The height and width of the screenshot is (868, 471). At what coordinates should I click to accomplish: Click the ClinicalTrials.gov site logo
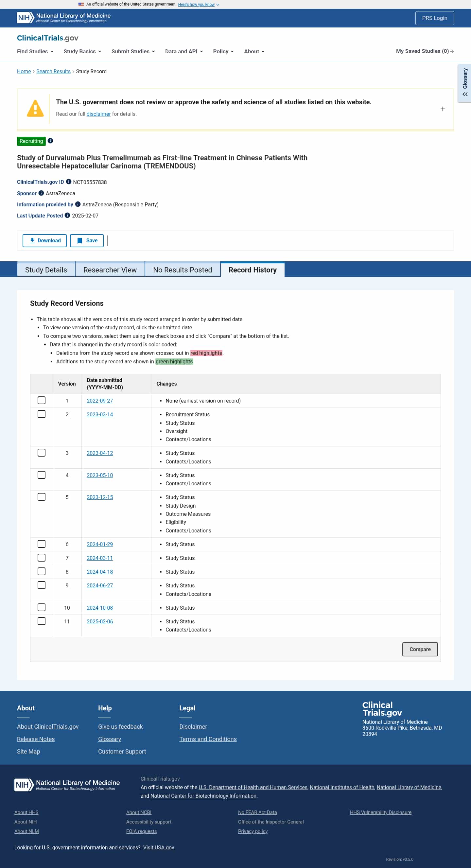(x=47, y=38)
